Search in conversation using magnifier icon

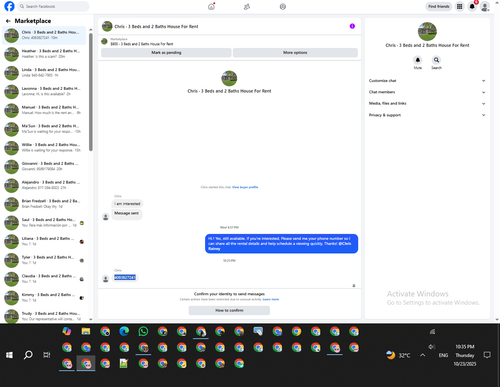click(x=436, y=60)
